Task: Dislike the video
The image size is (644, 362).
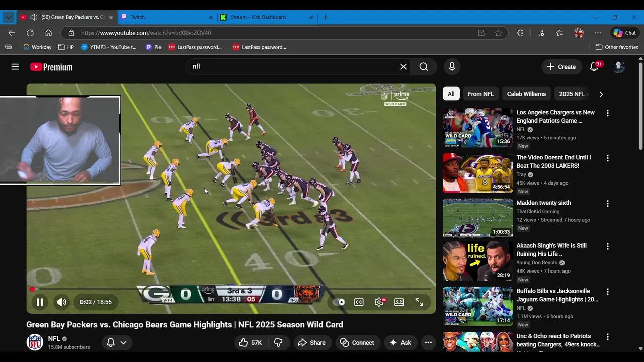Action: pos(278,343)
